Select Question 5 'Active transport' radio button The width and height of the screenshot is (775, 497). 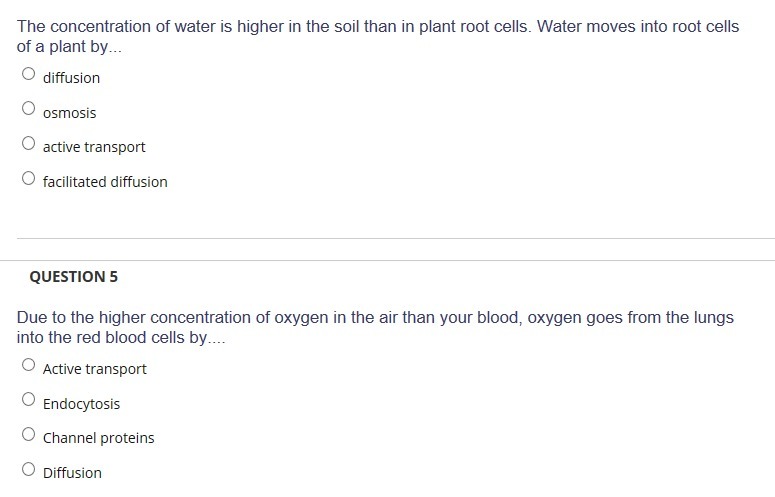coord(29,366)
